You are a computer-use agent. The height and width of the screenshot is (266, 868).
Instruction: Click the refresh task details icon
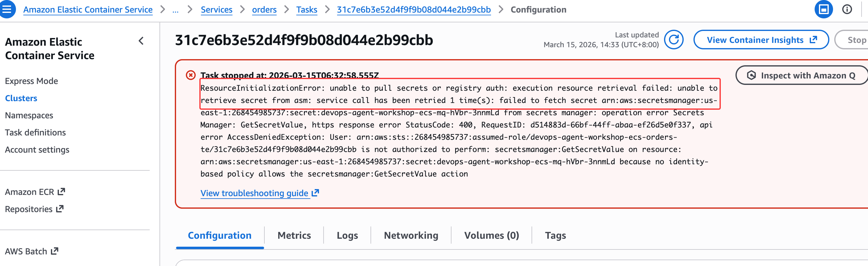click(x=673, y=40)
